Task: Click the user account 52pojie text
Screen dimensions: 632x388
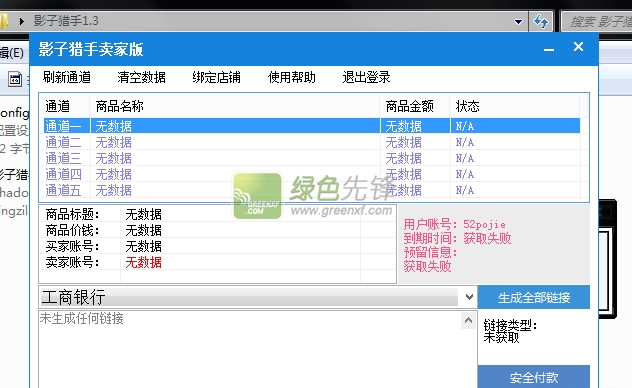Action: [484, 224]
